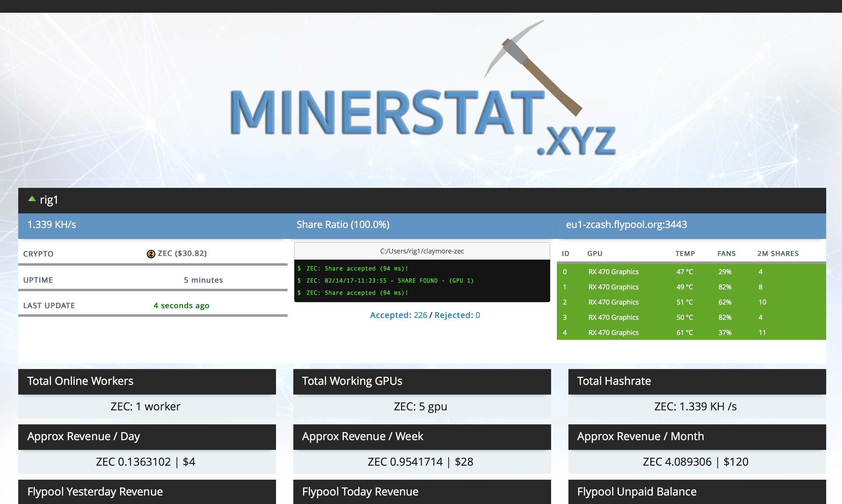The image size is (842, 504).
Task: Click the 4 seconds ago value
Action: coord(181,306)
